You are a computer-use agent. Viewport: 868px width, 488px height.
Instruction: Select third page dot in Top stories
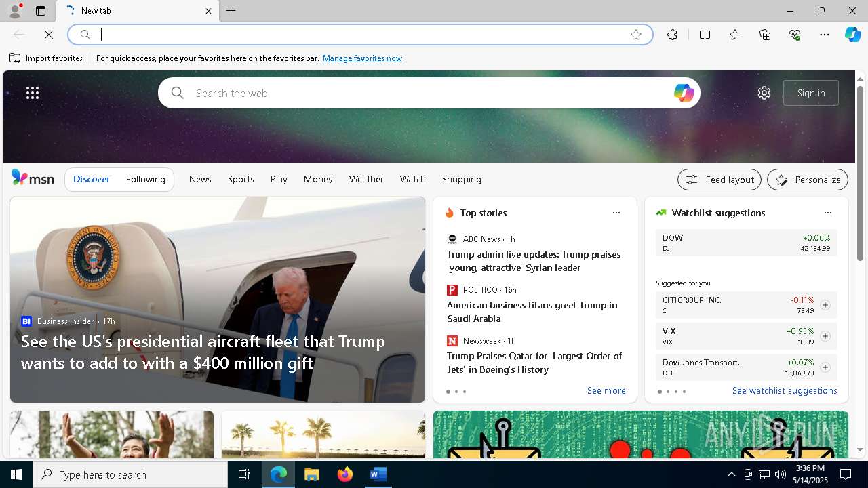click(x=465, y=392)
